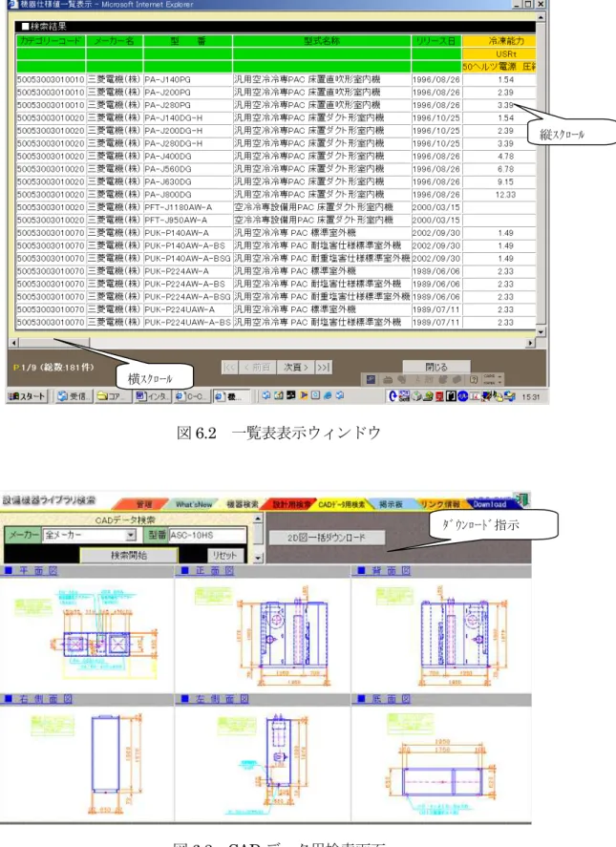The image size is (616, 847).
Task: Click the PA-J200DG-H model cell
Action: pos(187,131)
